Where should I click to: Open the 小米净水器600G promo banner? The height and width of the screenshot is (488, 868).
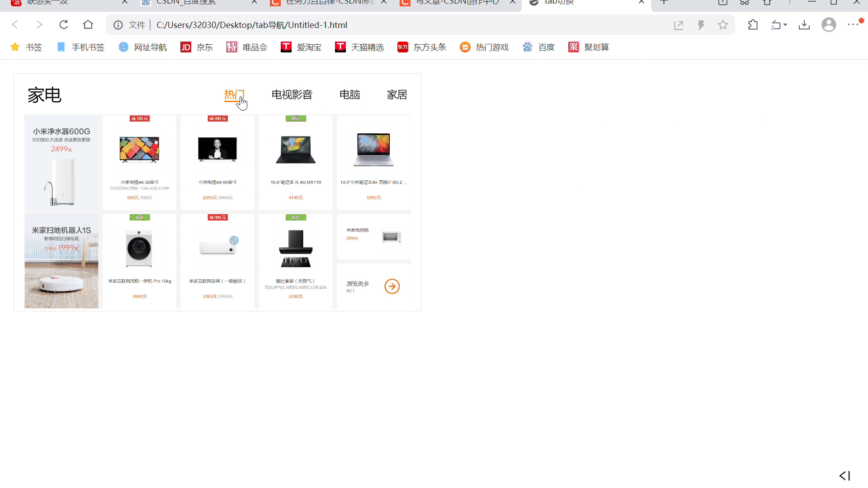coord(61,162)
